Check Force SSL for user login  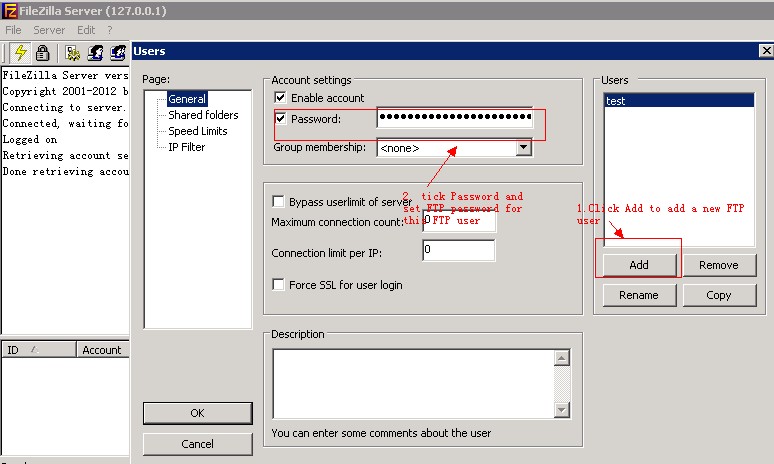coord(280,285)
